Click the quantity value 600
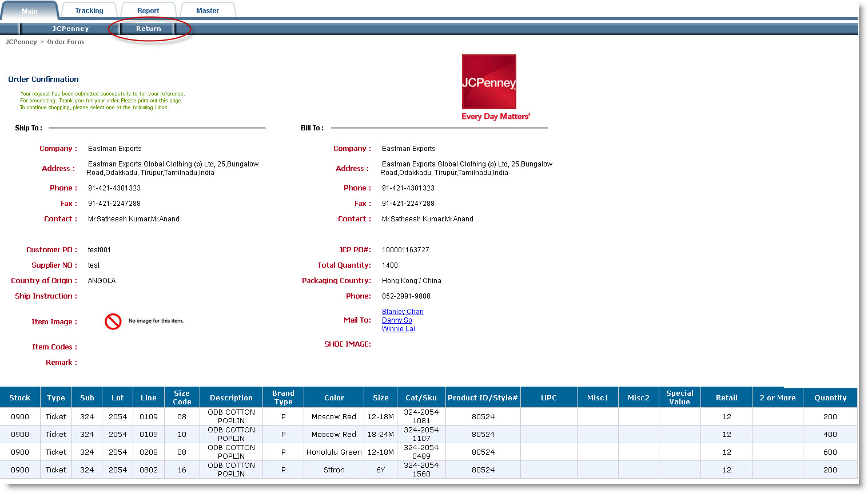 coord(830,452)
